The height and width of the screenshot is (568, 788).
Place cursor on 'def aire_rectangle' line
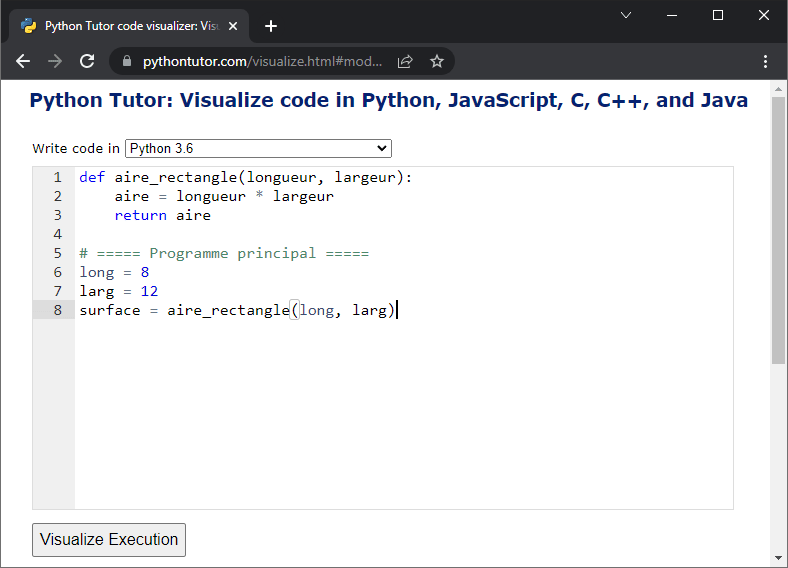[246, 177]
